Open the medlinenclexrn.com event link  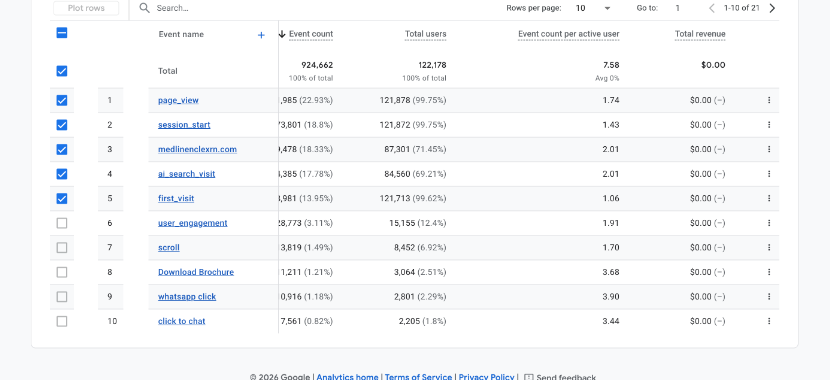tap(197, 149)
